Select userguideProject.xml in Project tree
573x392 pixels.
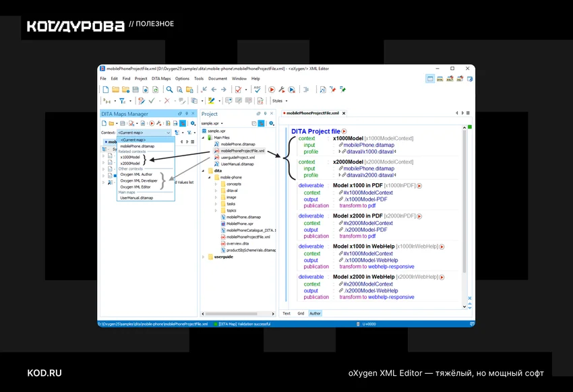click(237, 158)
